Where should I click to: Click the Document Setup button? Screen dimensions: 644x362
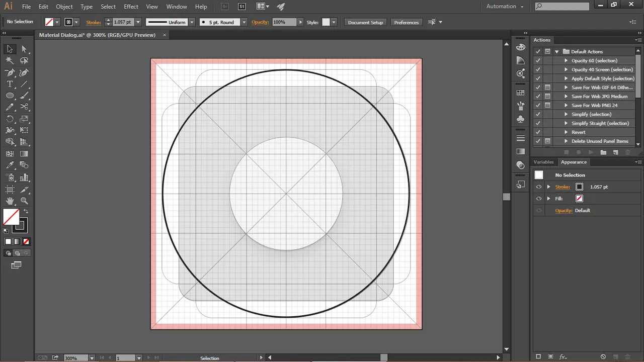tap(365, 22)
